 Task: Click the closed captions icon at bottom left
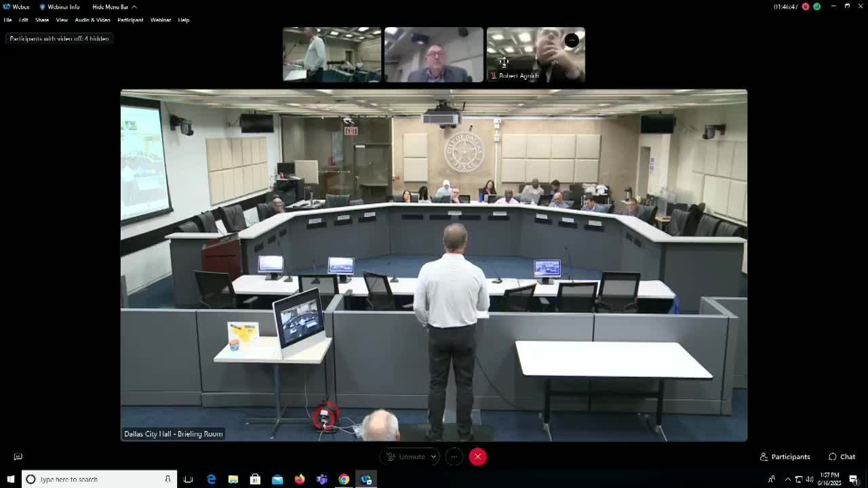[18, 457]
